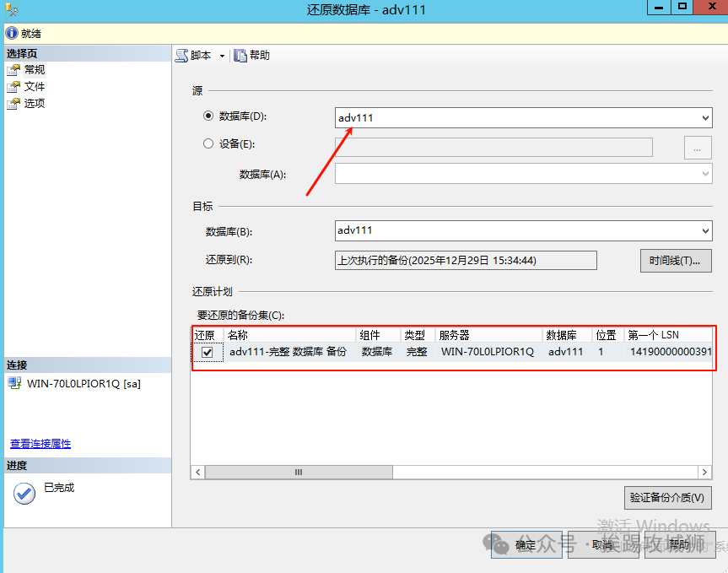Select the 文件 page icon
Image resolution: width=728 pixels, height=573 pixels.
coord(13,87)
